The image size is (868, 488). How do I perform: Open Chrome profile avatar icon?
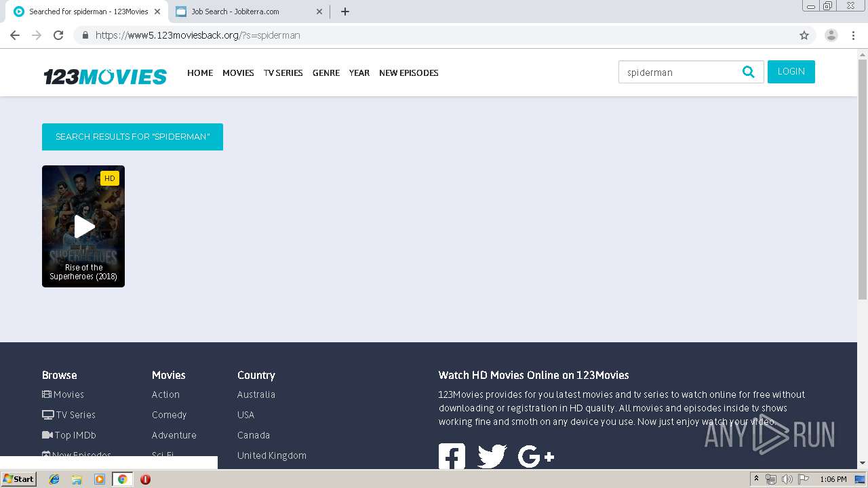click(831, 35)
